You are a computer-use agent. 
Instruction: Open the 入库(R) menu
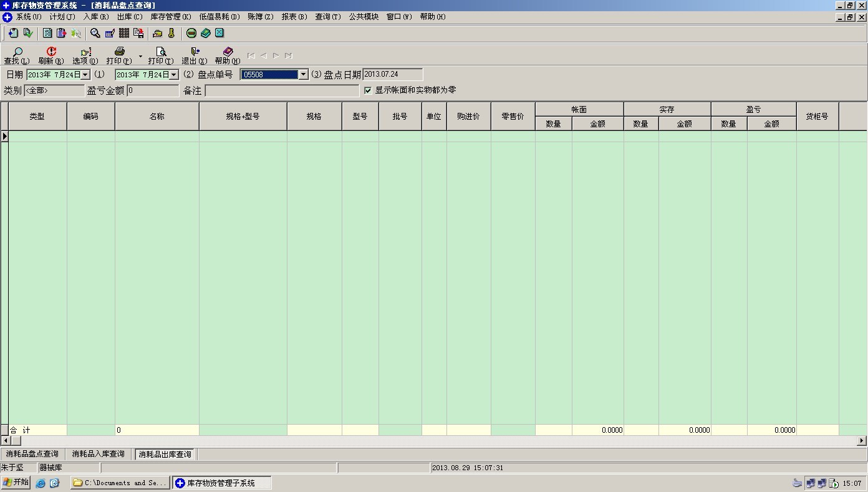[x=96, y=17]
